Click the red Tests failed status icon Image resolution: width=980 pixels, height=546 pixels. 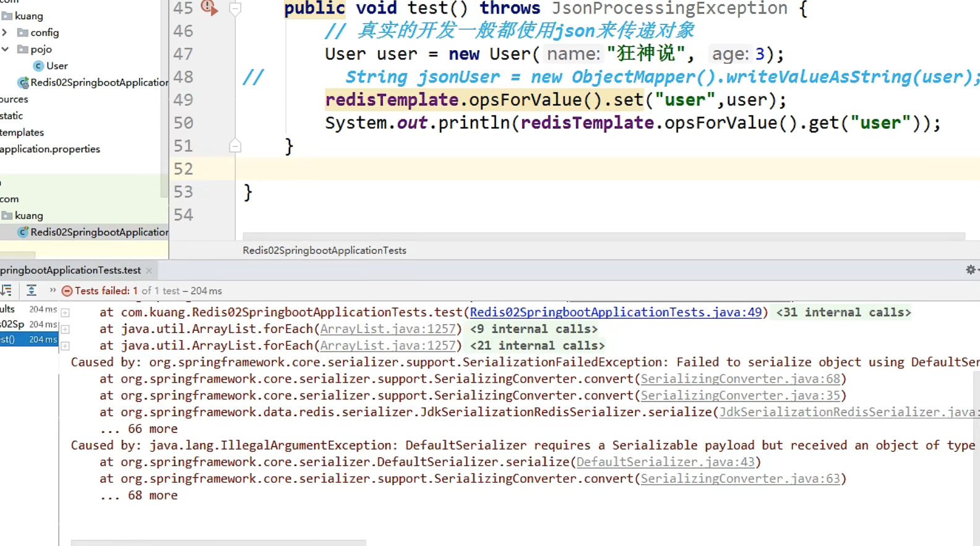(x=67, y=291)
